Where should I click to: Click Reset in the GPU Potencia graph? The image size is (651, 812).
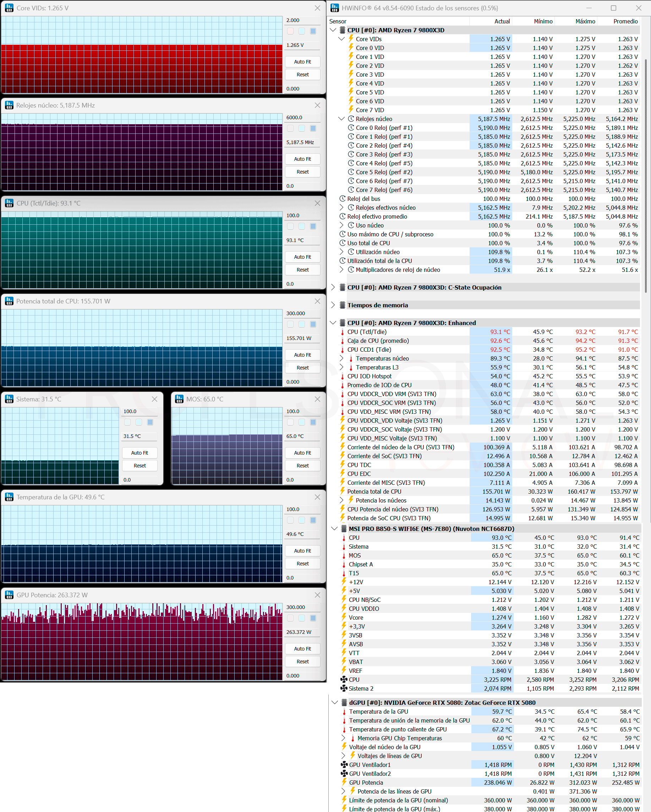tap(302, 662)
